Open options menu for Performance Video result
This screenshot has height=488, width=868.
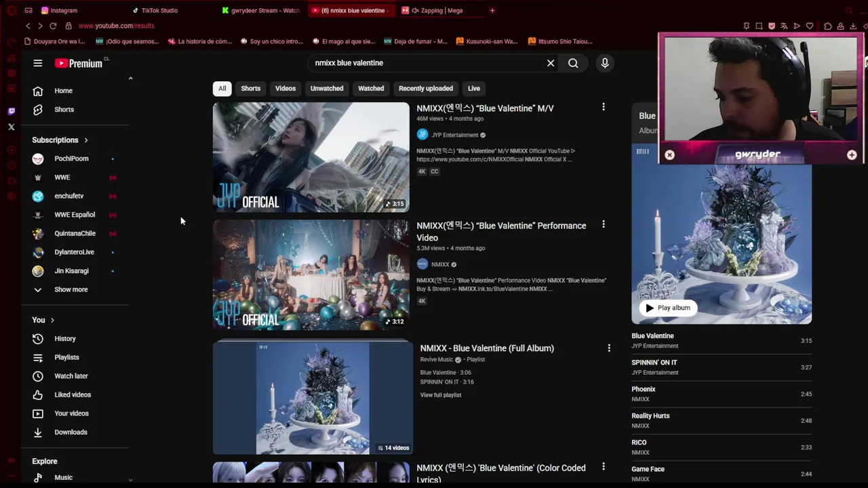click(603, 224)
